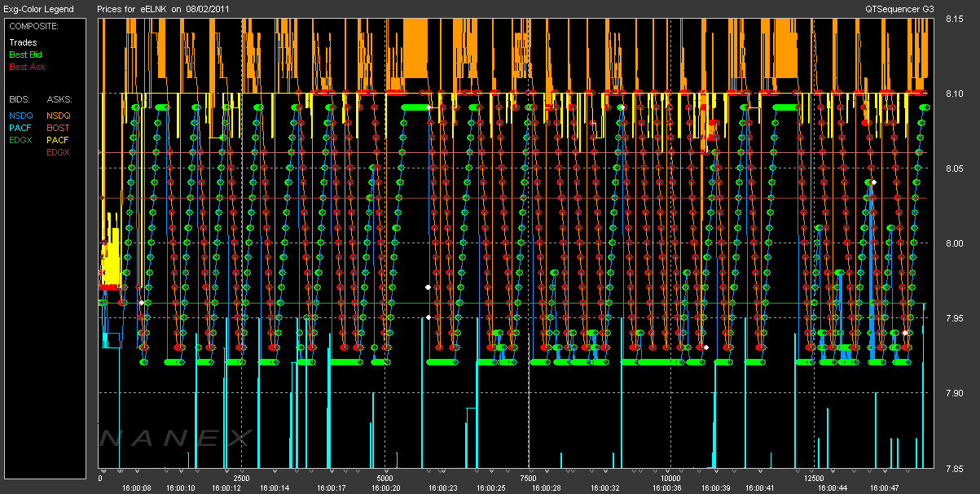Click EDGX under the BIDS column
Screen dimensions: 980x494
pos(21,140)
